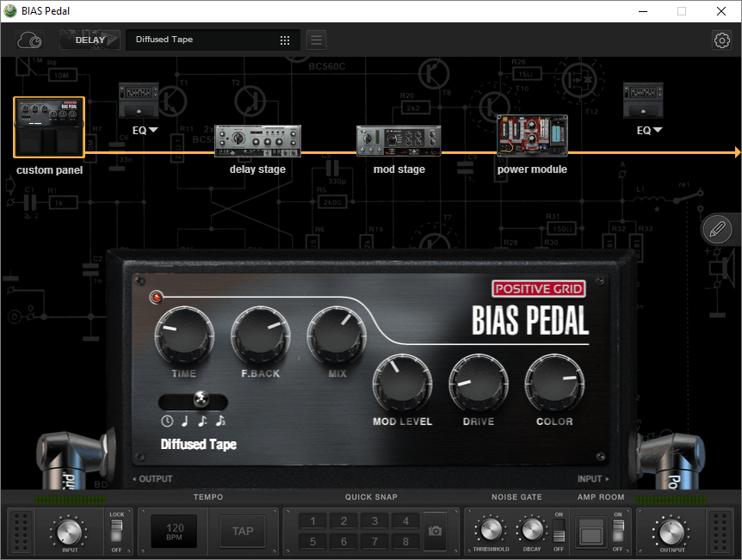Click the 120 BPM tempo display
The width and height of the screenshot is (742, 560).
pyautogui.click(x=175, y=532)
